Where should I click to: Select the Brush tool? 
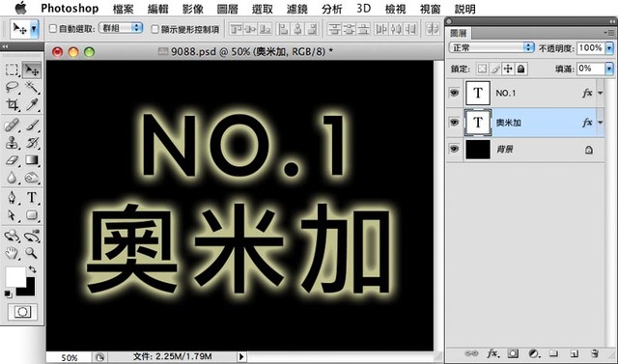pos(32,126)
